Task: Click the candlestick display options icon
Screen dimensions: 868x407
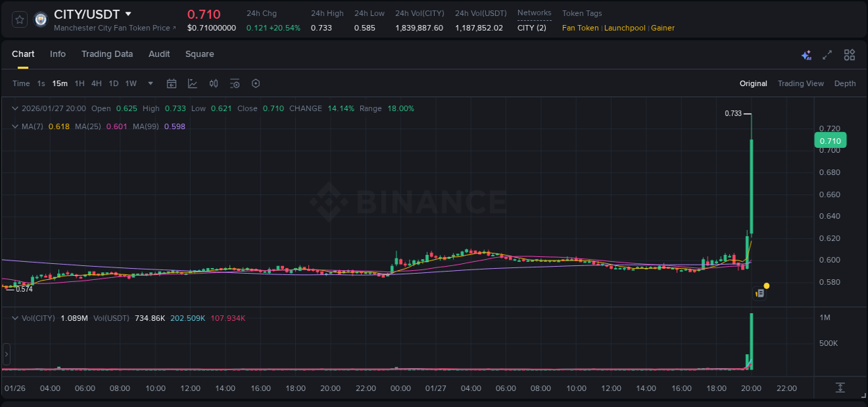Action: (215, 83)
